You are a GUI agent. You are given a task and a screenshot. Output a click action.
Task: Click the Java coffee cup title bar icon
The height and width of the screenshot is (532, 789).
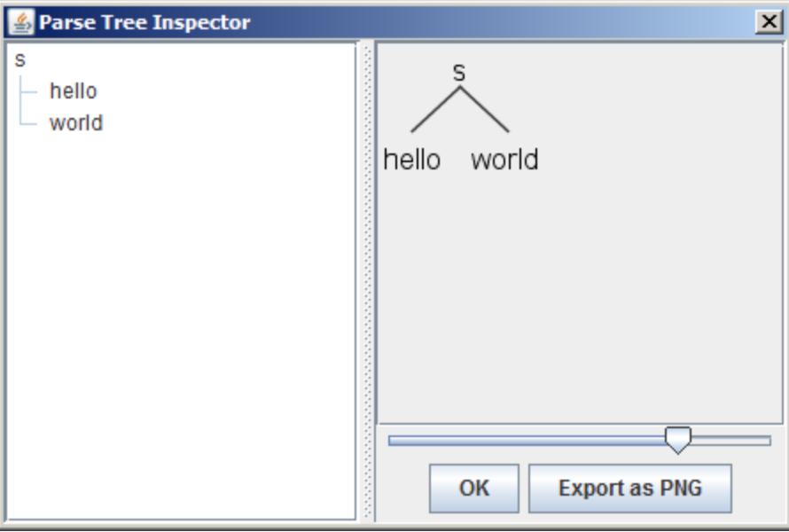21,22
